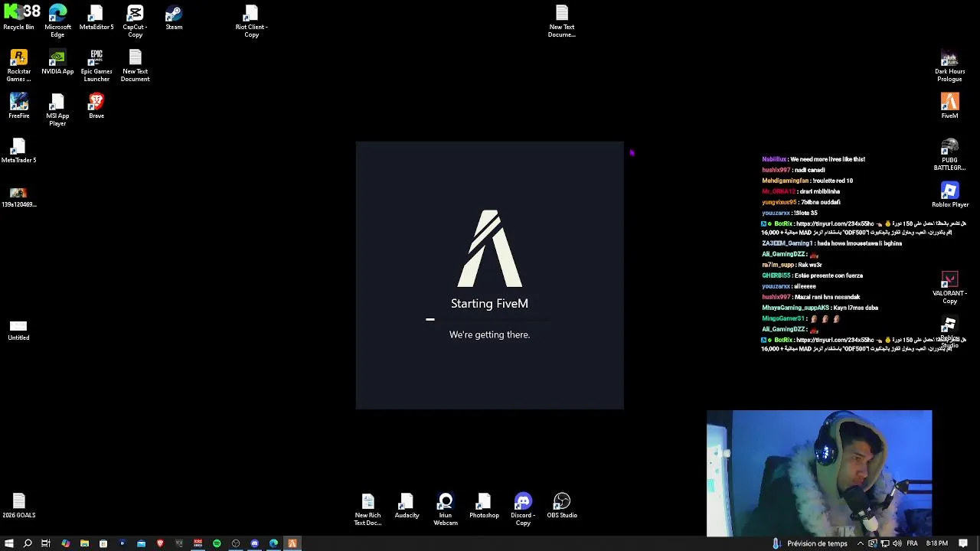This screenshot has width=980, height=551.
Task: Launch Epic Games Launcher from the desktop
Action: (96, 66)
